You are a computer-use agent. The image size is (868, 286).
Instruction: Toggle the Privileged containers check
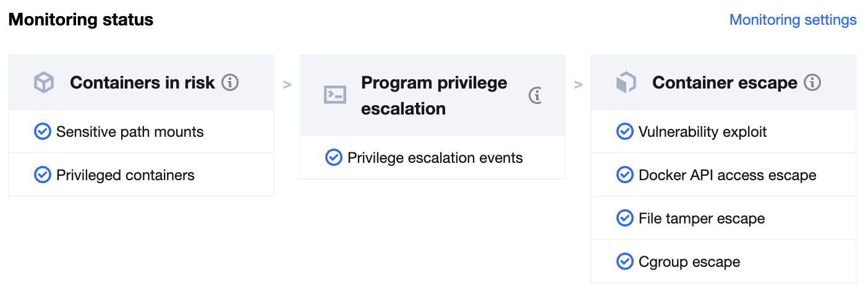(42, 175)
